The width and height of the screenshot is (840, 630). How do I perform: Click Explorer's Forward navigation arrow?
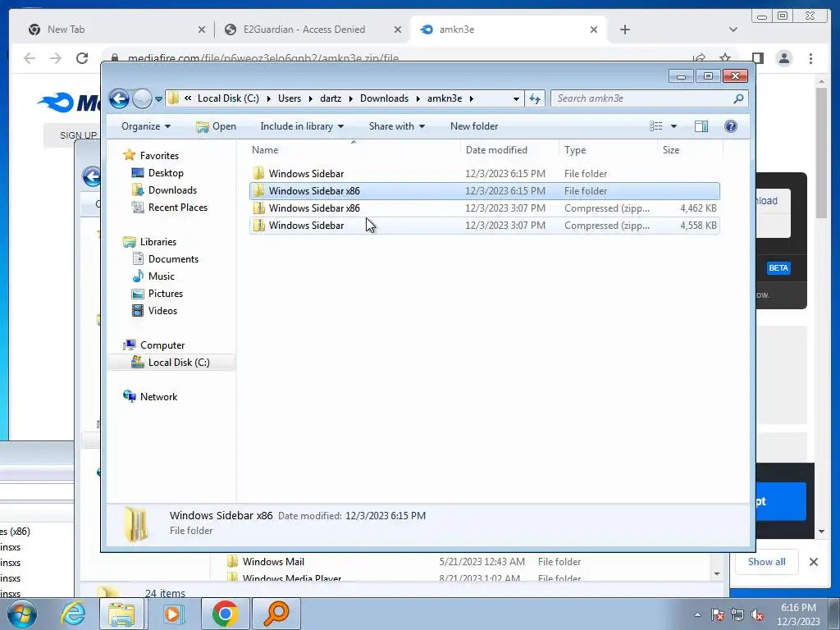(142, 98)
